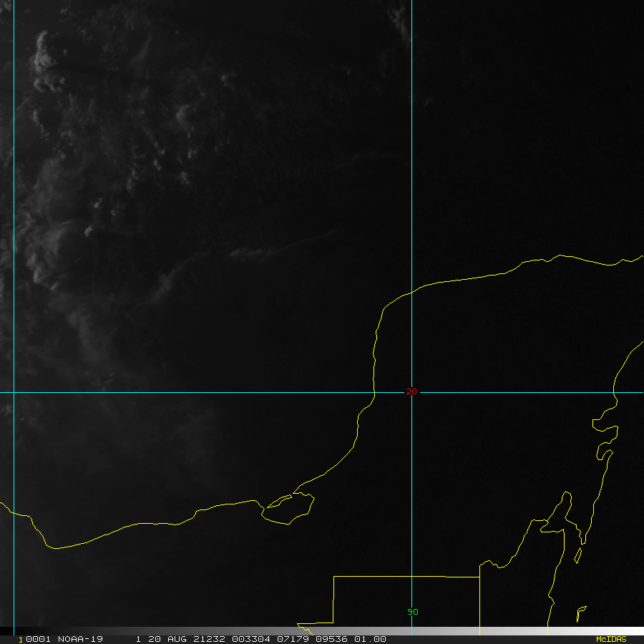Click the white vertical line at far left edge

14,215
